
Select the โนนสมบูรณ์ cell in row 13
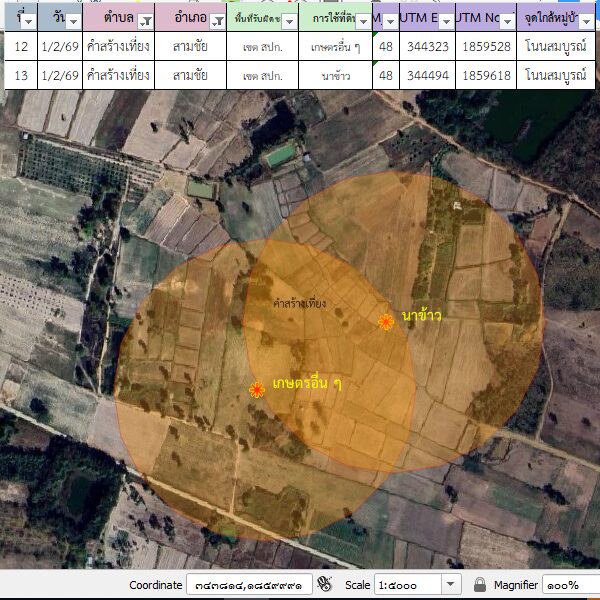click(557, 75)
